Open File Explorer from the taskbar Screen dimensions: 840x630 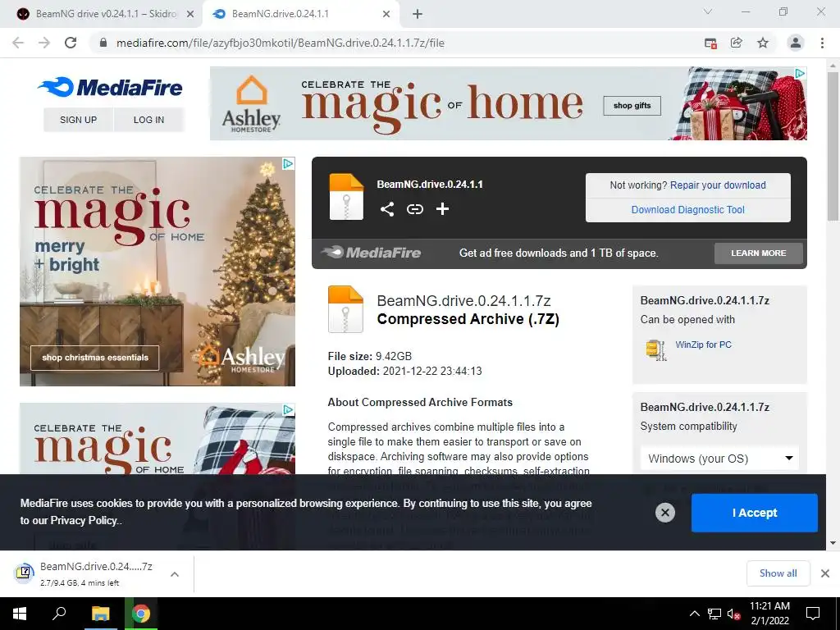(100, 614)
